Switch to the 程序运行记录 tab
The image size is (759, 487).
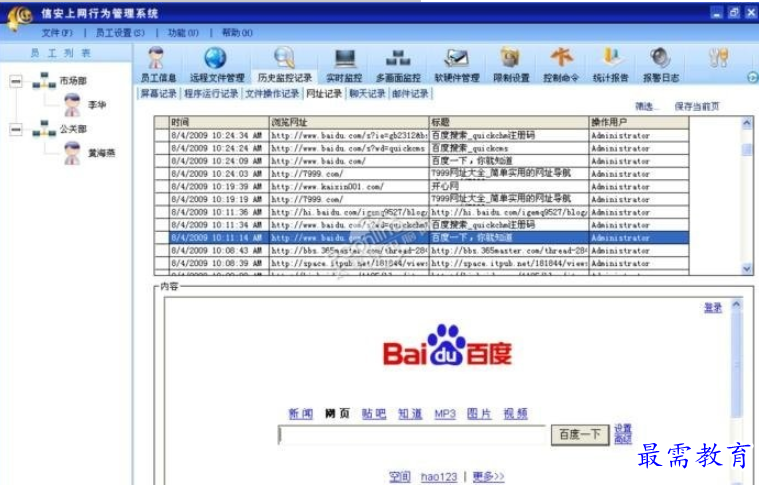click(x=211, y=93)
